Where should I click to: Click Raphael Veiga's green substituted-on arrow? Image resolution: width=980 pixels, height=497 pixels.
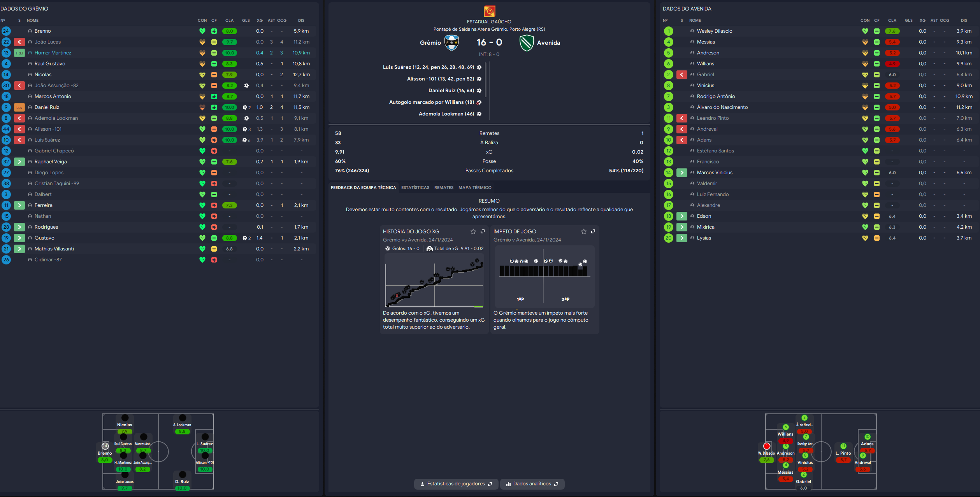point(19,162)
